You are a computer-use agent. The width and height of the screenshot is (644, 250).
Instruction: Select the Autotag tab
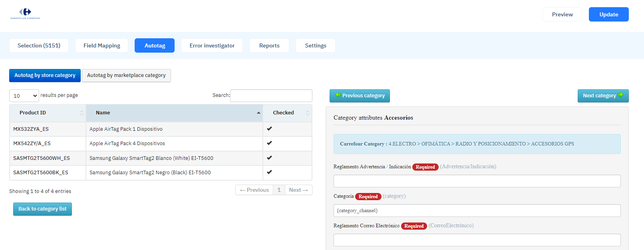[x=155, y=45]
